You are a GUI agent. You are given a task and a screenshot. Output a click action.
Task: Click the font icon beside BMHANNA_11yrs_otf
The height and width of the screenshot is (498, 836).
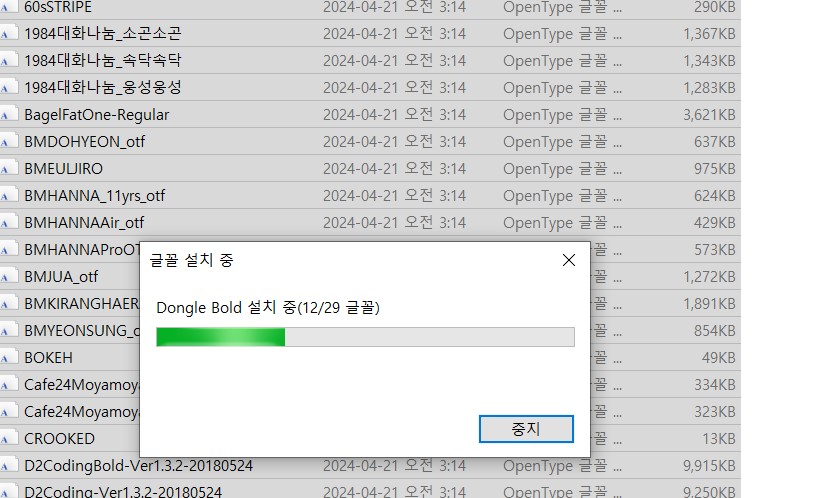tap(9, 196)
